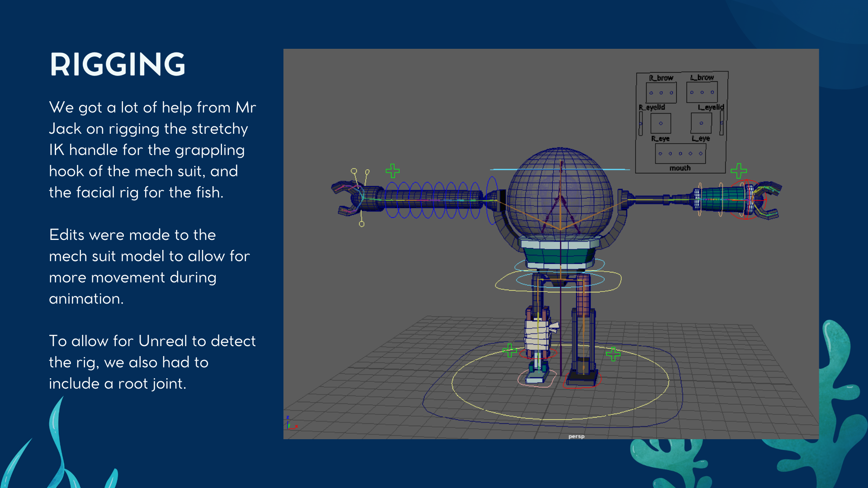This screenshot has height=488, width=868.
Task: Select the cyan horizontal head control line
Action: [x=560, y=169]
